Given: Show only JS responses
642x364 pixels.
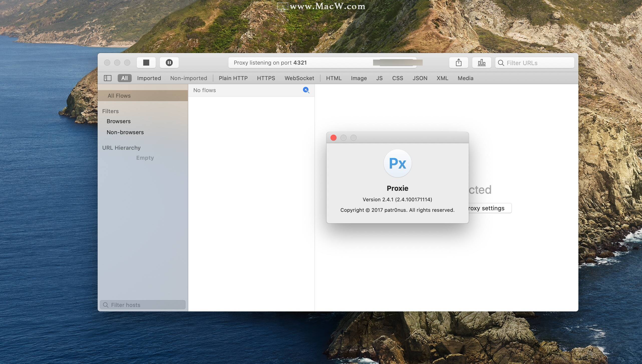Looking at the screenshot, I should [x=379, y=78].
